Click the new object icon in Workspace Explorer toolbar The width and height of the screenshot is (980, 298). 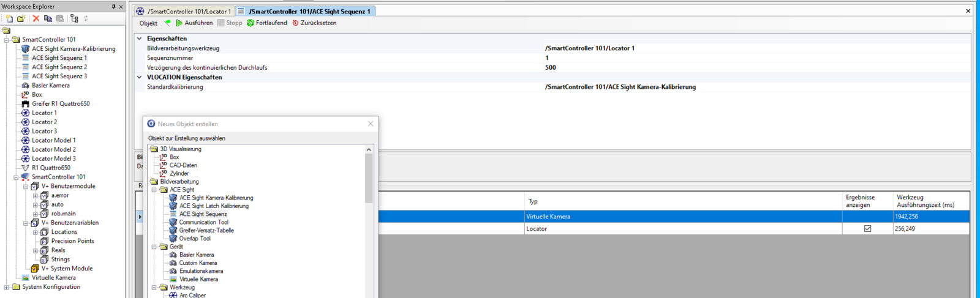9,18
